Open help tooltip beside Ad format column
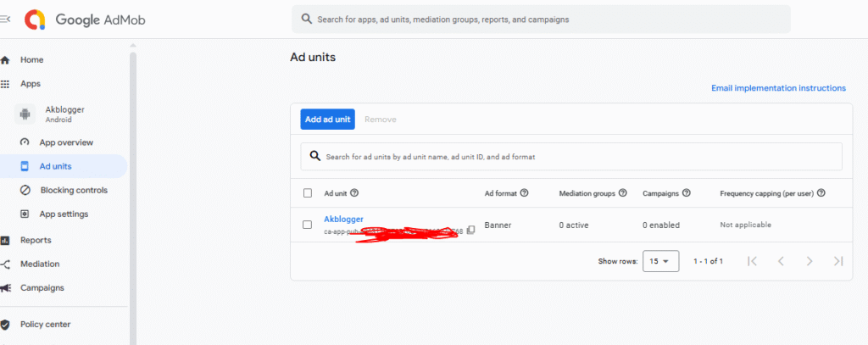The width and height of the screenshot is (868, 345). pos(524,193)
